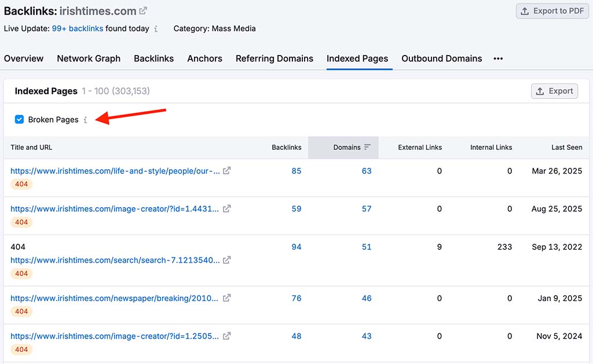Click the 404 badge under newspaper/breaking URL
Viewport: 593px width, 364px height.
[x=21, y=311]
